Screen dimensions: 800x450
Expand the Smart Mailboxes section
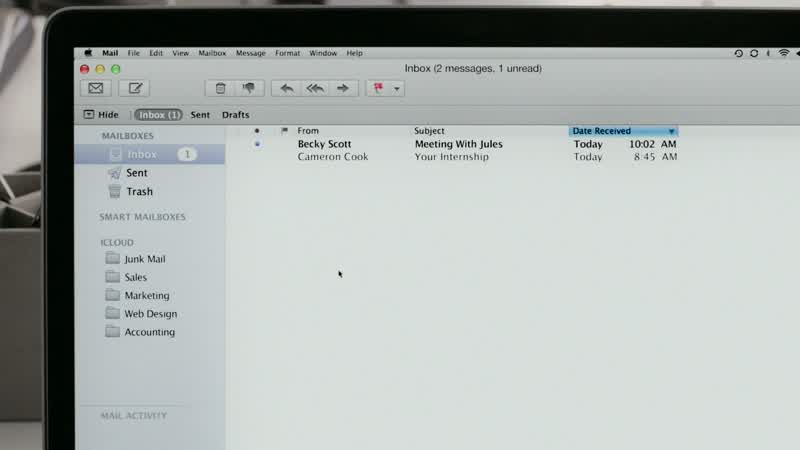(x=142, y=217)
